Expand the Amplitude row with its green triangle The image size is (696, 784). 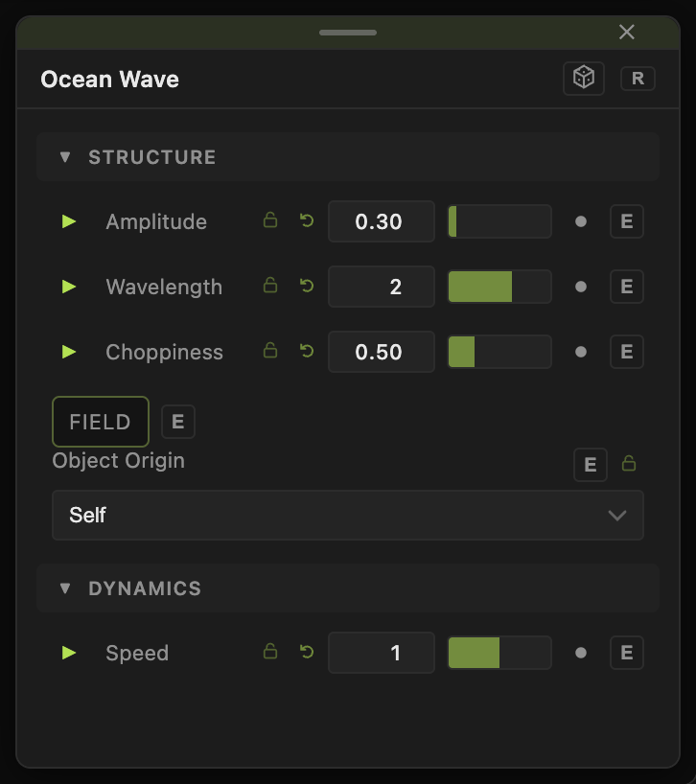[x=68, y=221]
